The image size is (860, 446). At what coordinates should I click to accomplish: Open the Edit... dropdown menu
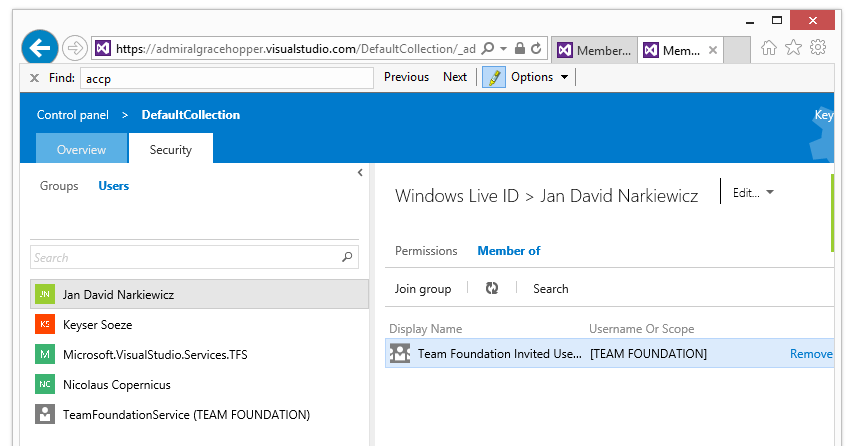pos(753,193)
